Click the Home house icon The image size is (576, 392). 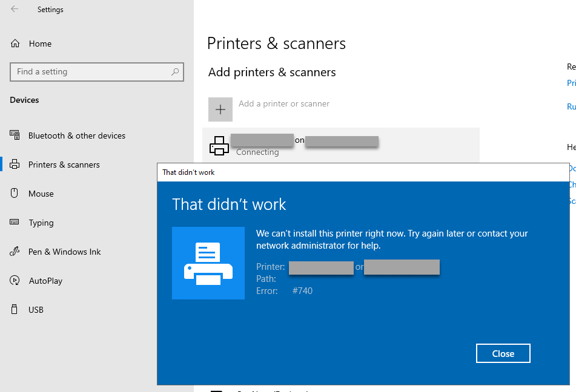coord(14,43)
